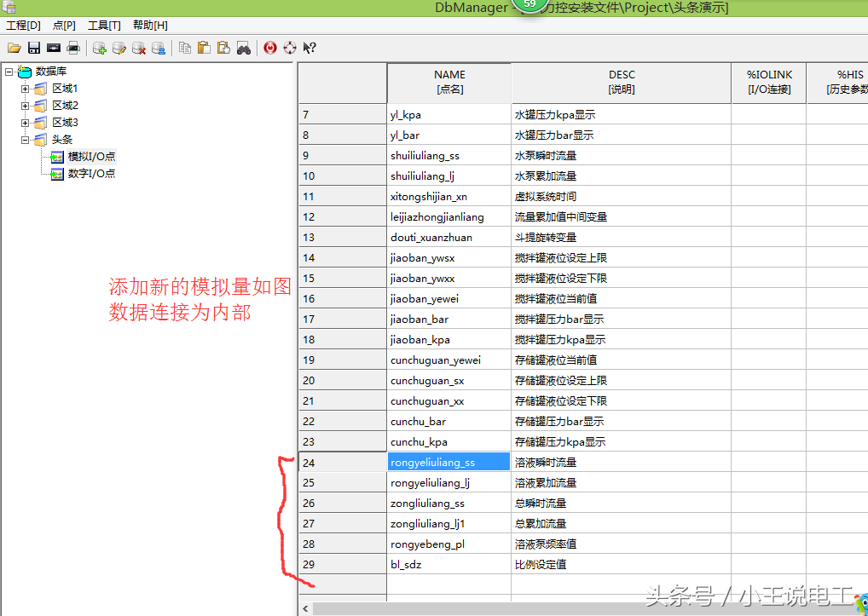868x616 pixels.
Task: Click the open project folder icon
Action: click(x=14, y=48)
